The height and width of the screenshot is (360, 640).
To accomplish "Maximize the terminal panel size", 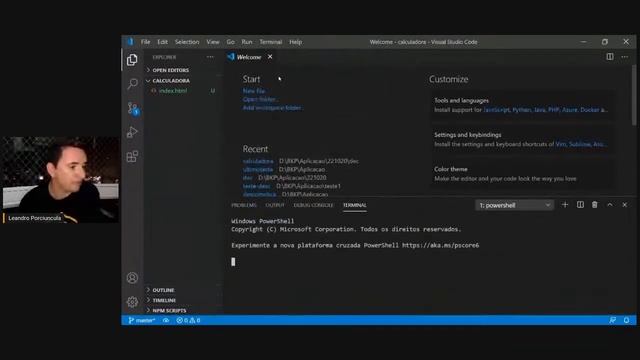I will [x=610, y=205].
